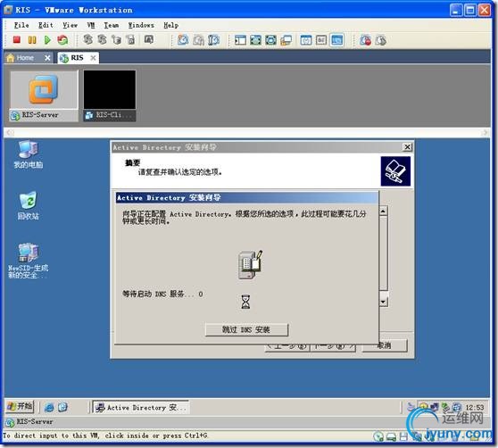Click the Appliance view toolbar icon
Image resolution: width=498 pixels, height=448 pixels.
coord(321,40)
